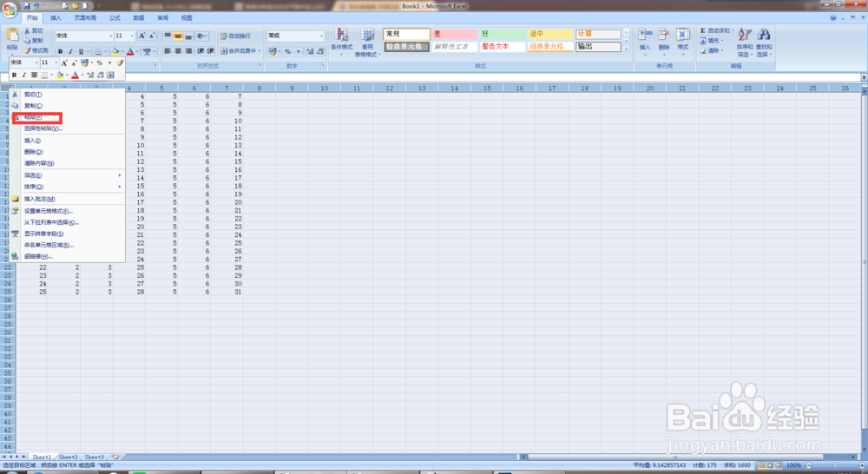Insert new worksheet tab icon
Image resolution: width=868 pixels, height=474 pixels.
pyautogui.click(x=115, y=457)
